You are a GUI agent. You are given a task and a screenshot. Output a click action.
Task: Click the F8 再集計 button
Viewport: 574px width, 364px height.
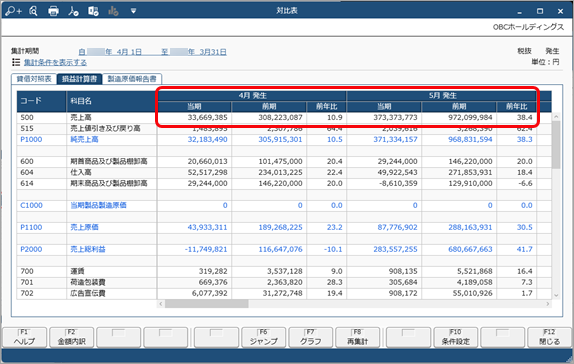[x=357, y=337]
